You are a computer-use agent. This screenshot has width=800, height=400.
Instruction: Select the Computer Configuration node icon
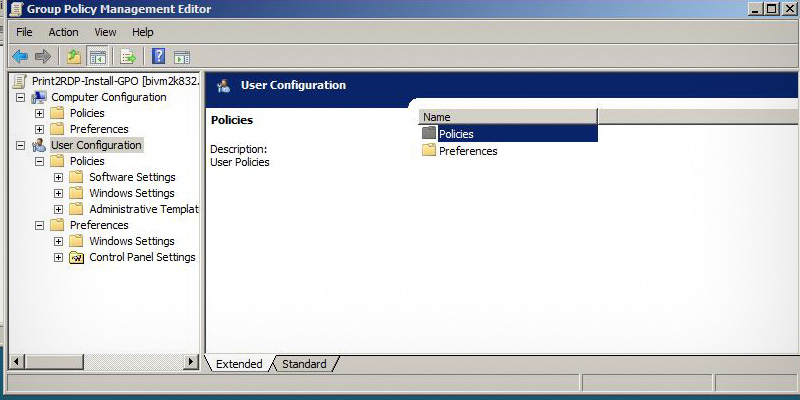pos(39,97)
